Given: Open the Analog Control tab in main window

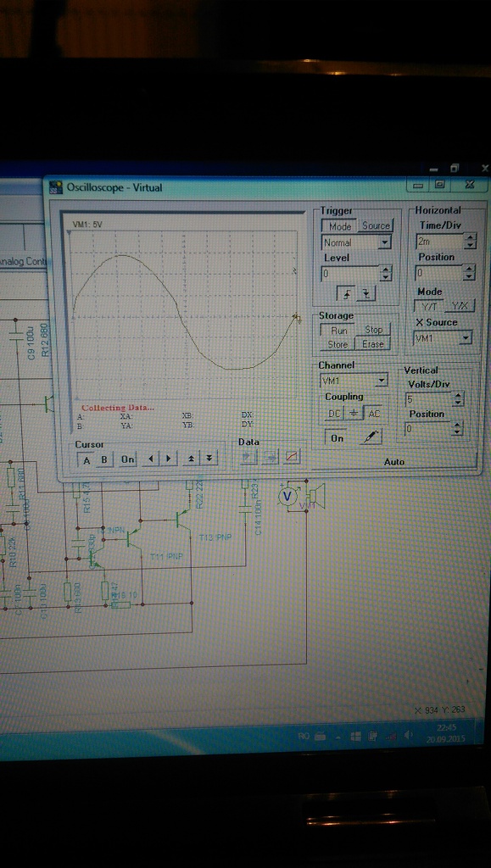Looking at the screenshot, I should tap(22, 261).
